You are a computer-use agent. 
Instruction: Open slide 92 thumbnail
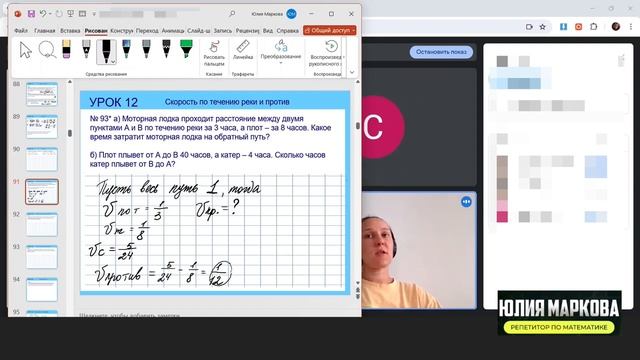click(42, 224)
